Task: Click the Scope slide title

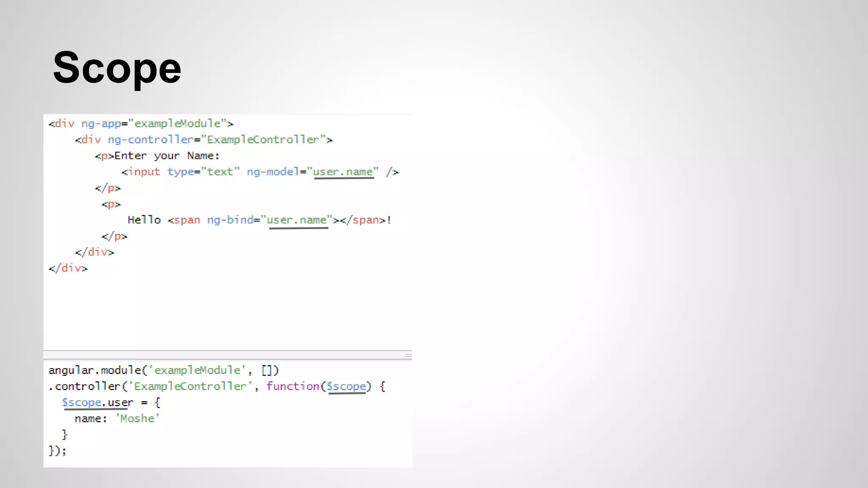Action: pyautogui.click(x=117, y=68)
